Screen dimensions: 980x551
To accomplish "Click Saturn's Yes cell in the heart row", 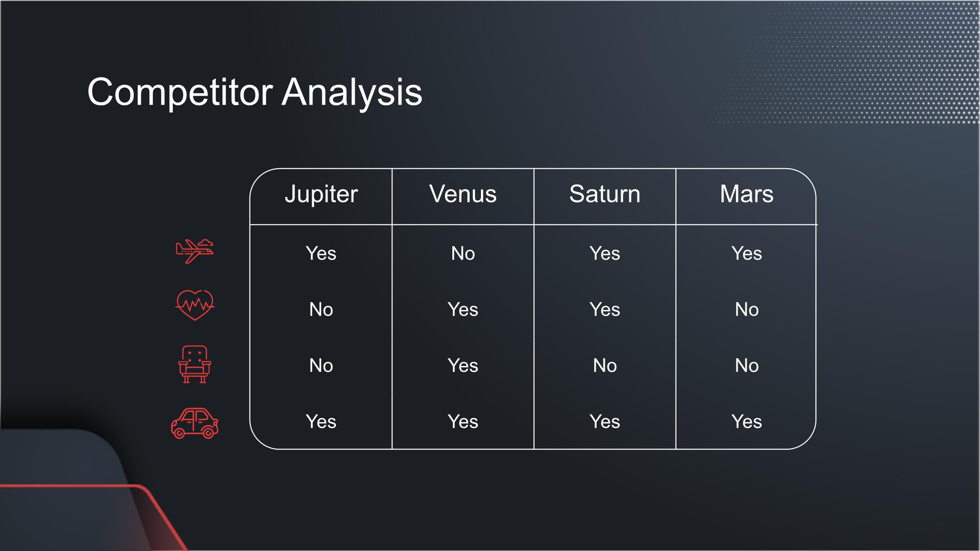I will click(x=605, y=309).
